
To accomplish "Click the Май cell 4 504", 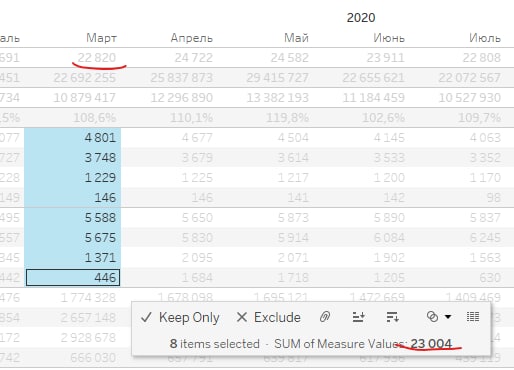I will click(293, 138).
